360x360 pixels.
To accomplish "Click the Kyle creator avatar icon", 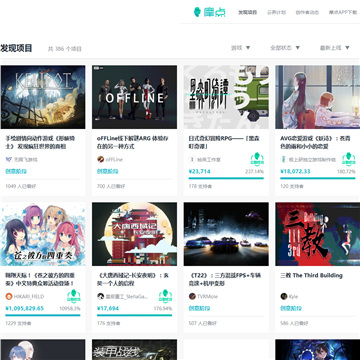I will pos(284,296).
